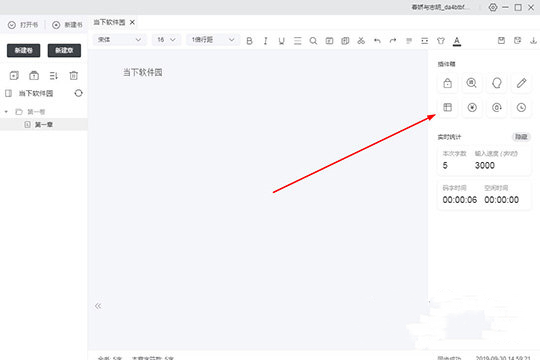Screen dimensions: 540x360
Task: Toggle bold formatting with the B icon
Action: click(x=249, y=41)
